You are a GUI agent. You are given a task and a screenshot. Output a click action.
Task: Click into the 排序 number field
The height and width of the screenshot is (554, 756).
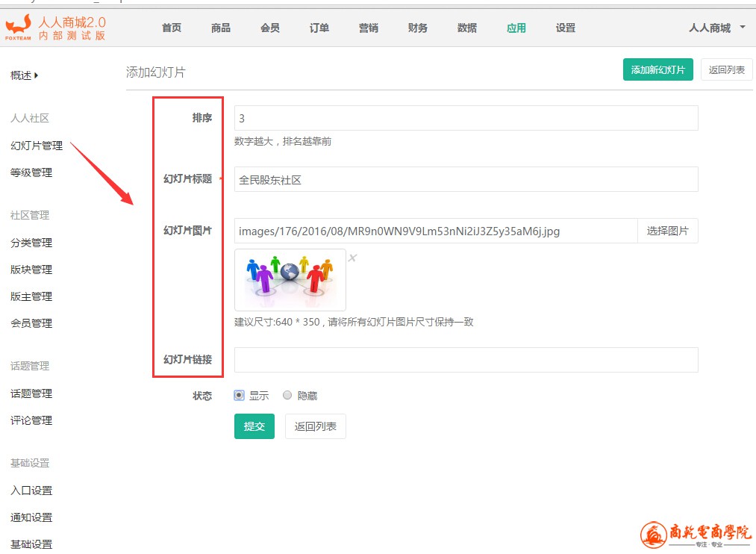pos(466,118)
